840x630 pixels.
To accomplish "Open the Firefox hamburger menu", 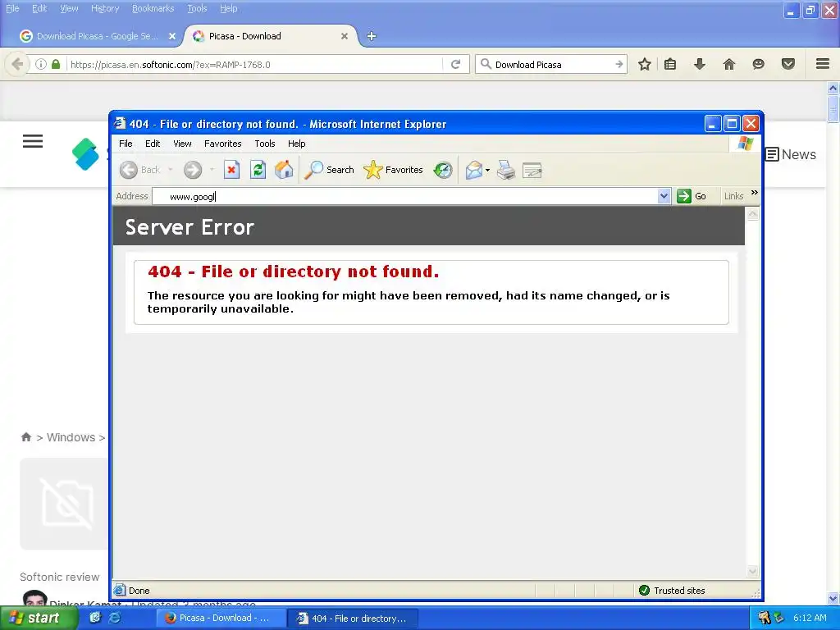I will click(x=823, y=64).
